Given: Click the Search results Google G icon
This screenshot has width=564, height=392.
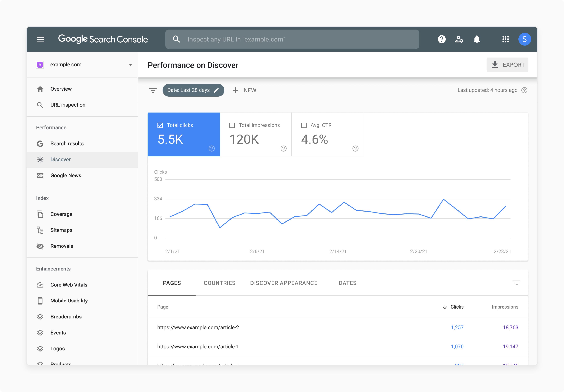Looking at the screenshot, I should 40,144.
